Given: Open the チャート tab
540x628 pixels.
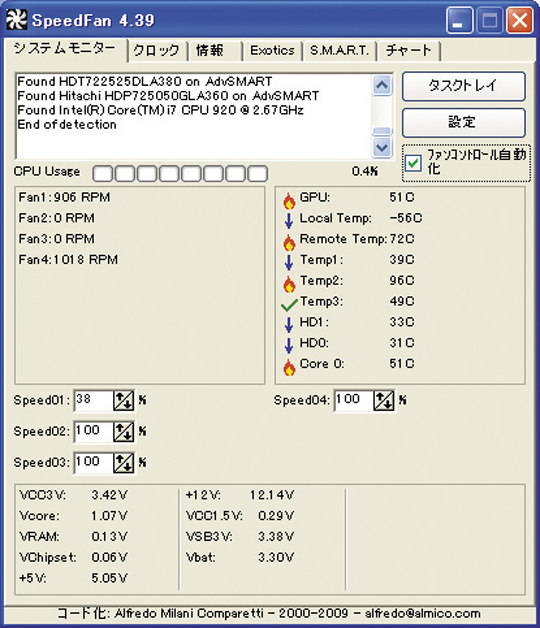Looking at the screenshot, I should 409,51.
